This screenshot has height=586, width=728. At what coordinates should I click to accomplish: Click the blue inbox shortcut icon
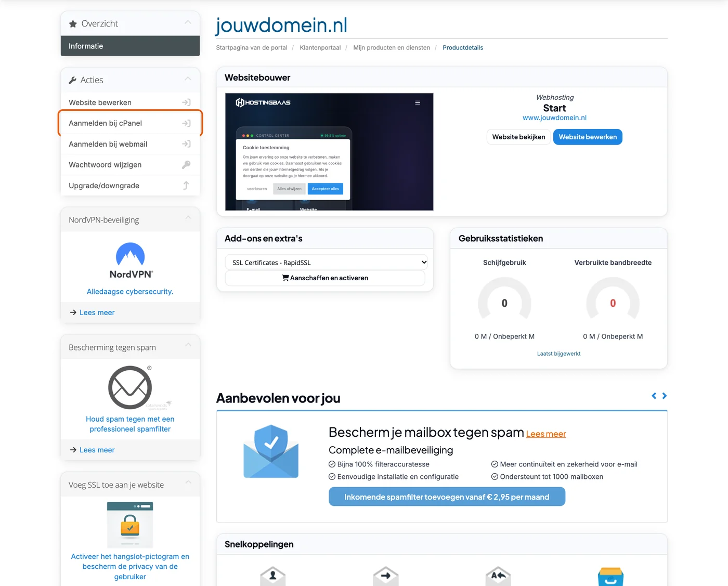pos(610,576)
